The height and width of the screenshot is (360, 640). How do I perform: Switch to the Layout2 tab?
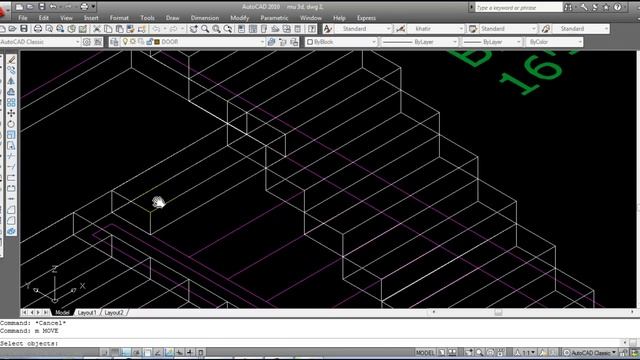[x=114, y=313]
